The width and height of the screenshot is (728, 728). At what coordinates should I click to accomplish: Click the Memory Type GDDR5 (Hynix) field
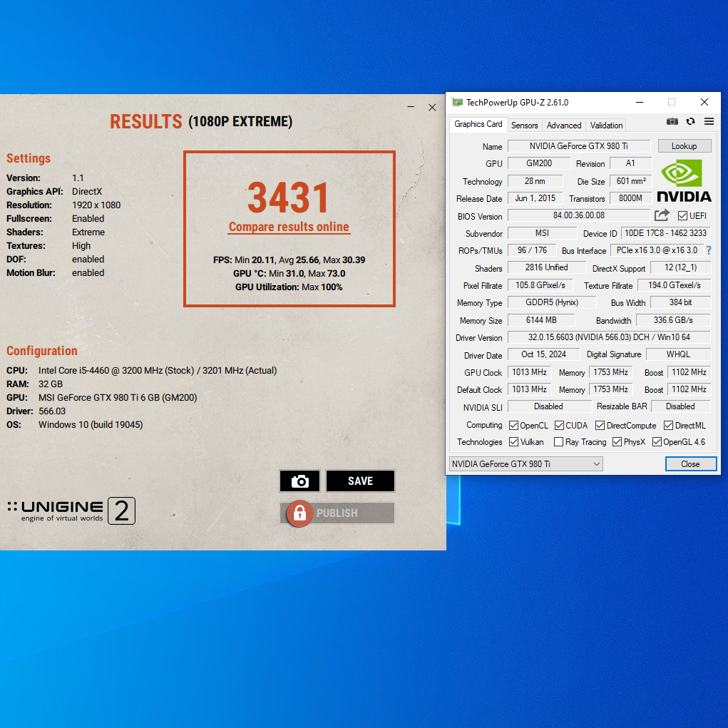tap(552, 302)
